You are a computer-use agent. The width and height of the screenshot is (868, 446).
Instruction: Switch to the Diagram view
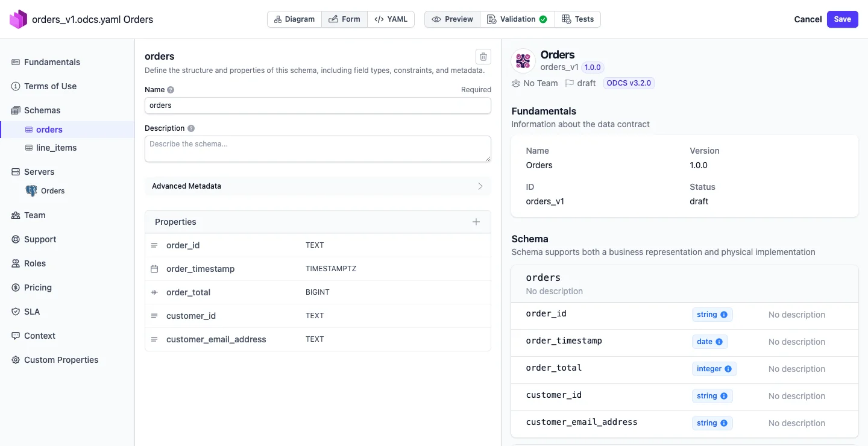294,19
